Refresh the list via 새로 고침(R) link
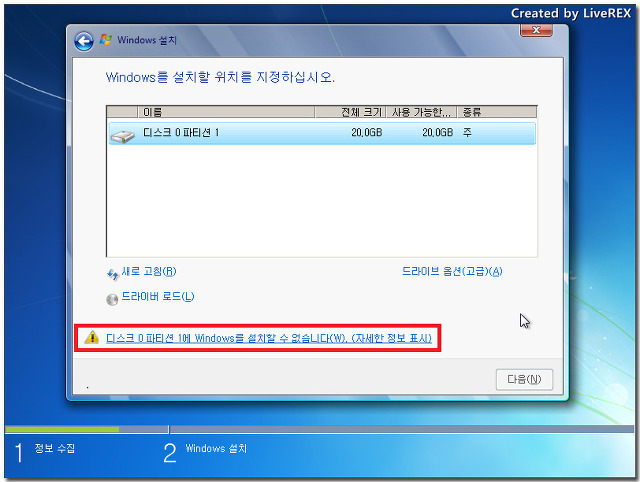This screenshot has width=640, height=482. click(149, 271)
